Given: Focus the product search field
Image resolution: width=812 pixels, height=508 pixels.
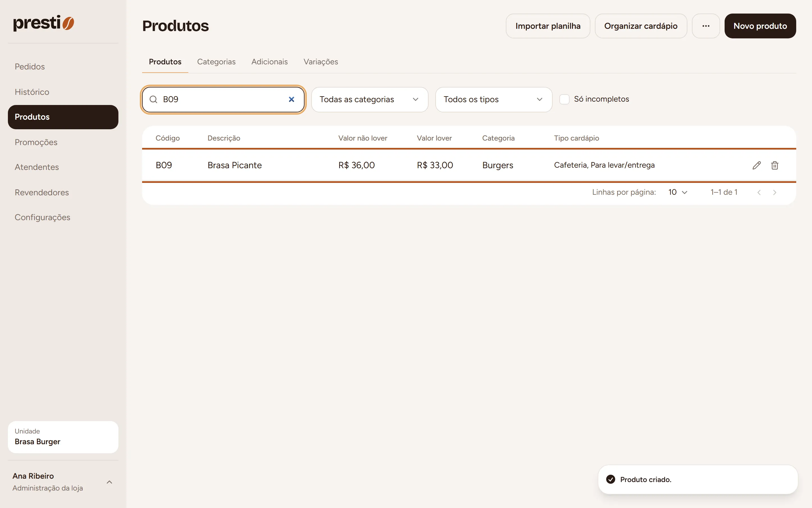Looking at the screenshot, I should click(x=223, y=99).
